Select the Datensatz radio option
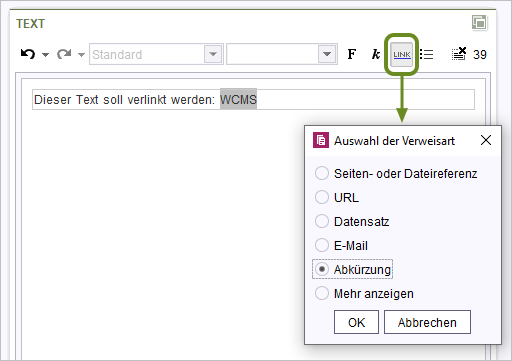 click(x=322, y=221)
